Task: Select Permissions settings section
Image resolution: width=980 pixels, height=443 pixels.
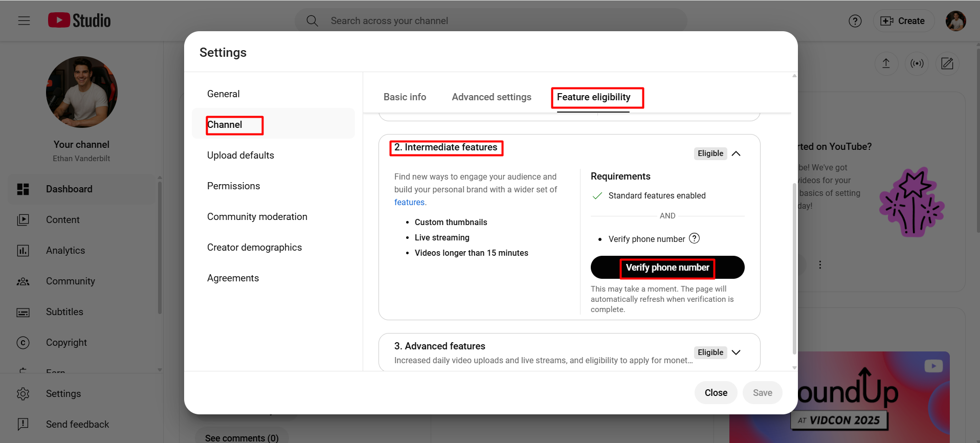Action: 273,186
